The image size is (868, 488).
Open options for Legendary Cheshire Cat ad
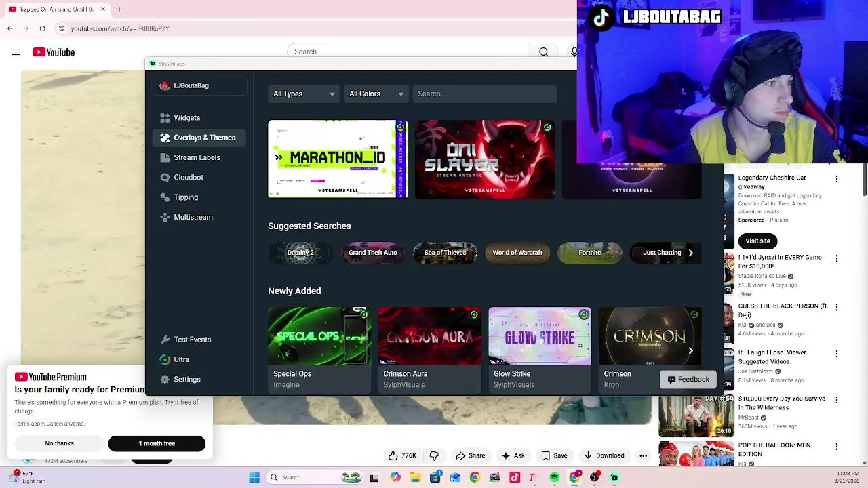[837, 179]
